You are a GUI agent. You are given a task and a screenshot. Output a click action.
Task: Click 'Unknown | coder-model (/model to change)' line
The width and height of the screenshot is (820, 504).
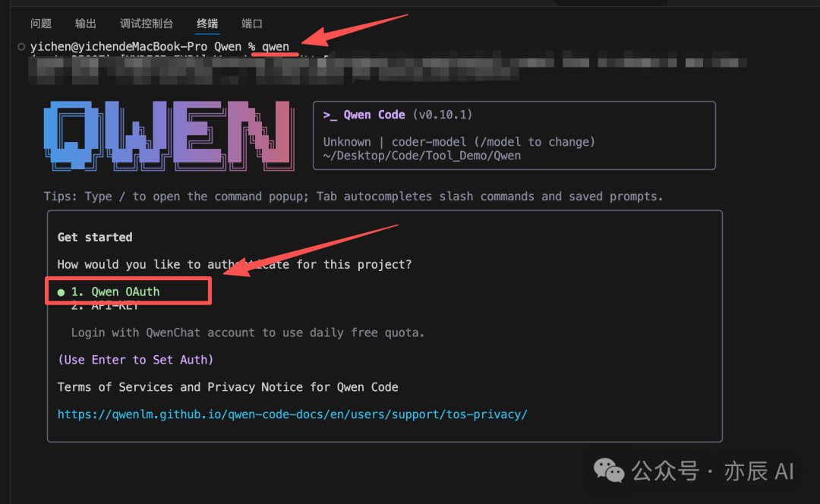pyautogui.click(x=459, y=142)
